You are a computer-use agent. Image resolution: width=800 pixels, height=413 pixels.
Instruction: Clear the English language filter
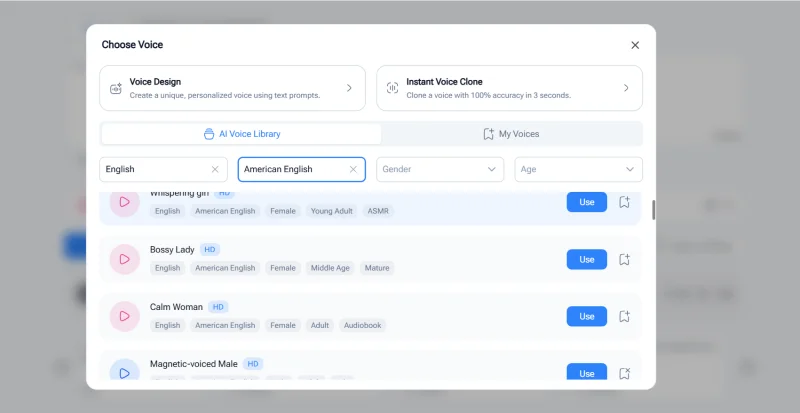pyautogui.click(x=215, y=170)
